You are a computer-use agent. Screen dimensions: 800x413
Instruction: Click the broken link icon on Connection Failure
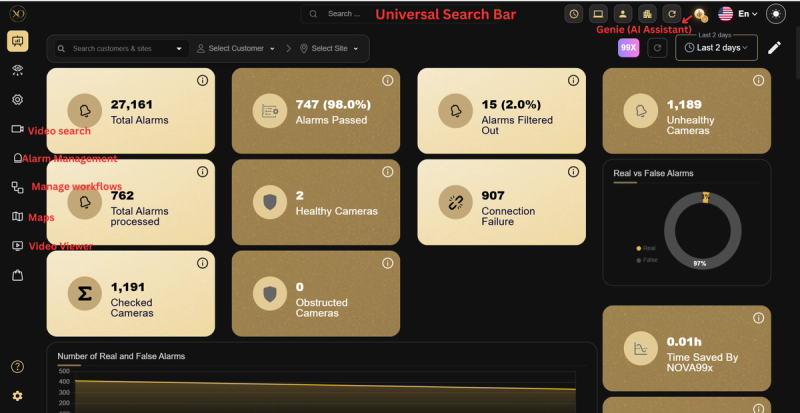click(456, 202)
